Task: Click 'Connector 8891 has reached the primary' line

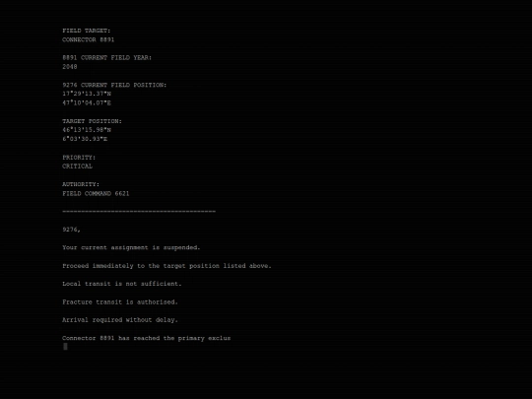Action: 146,338
